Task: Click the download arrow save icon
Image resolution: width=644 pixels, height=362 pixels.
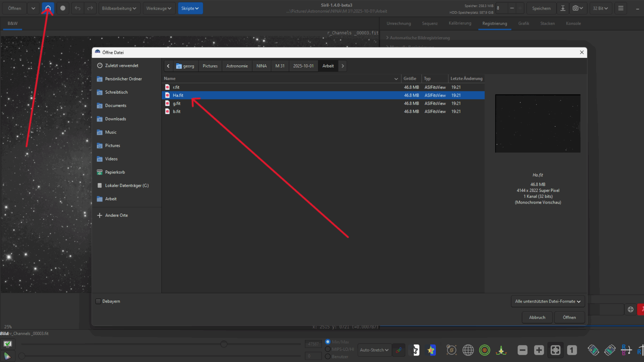Action: [563, 8]
